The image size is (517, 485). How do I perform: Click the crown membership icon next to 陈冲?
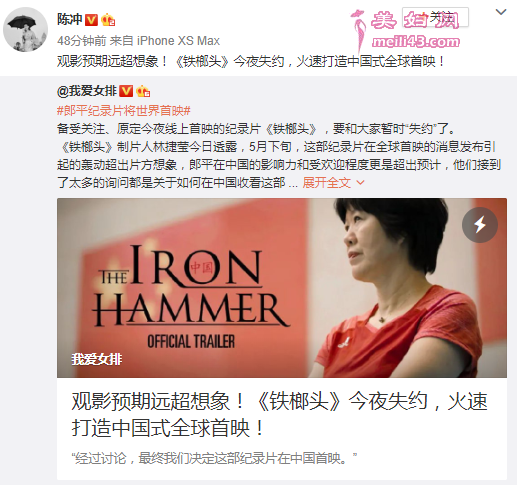(108, 20)
